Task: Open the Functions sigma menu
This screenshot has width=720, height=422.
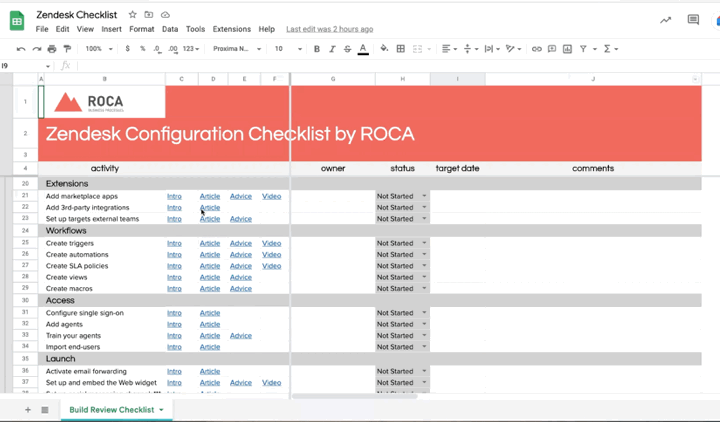Action: click(610, 49)
